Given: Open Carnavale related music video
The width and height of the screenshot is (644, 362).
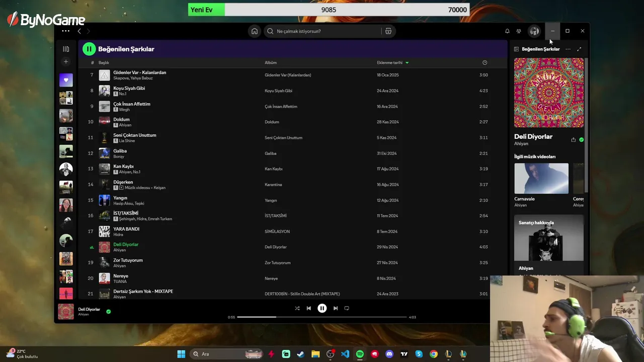Looking at the screenshot, I should point(541,178).
